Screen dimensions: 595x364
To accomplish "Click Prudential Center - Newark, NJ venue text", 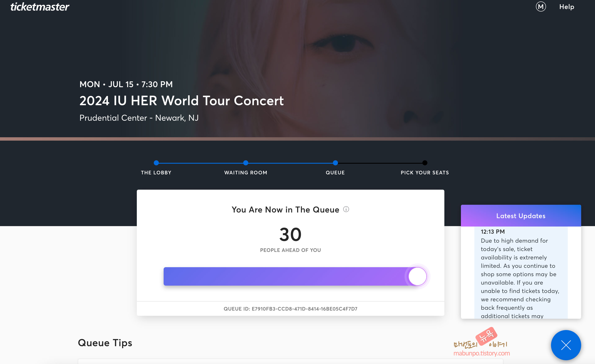I will tap(139, 118).
